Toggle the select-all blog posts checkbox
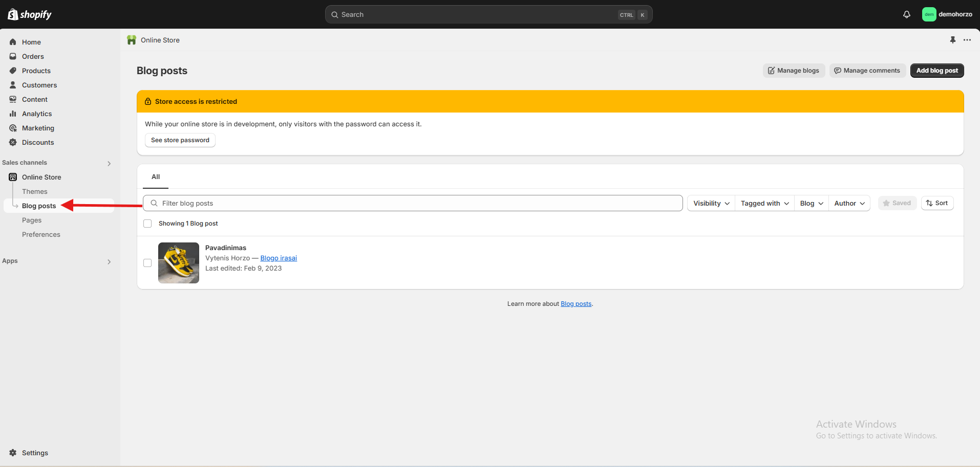This screenshot has height=467, width=980. click(147, 224)
